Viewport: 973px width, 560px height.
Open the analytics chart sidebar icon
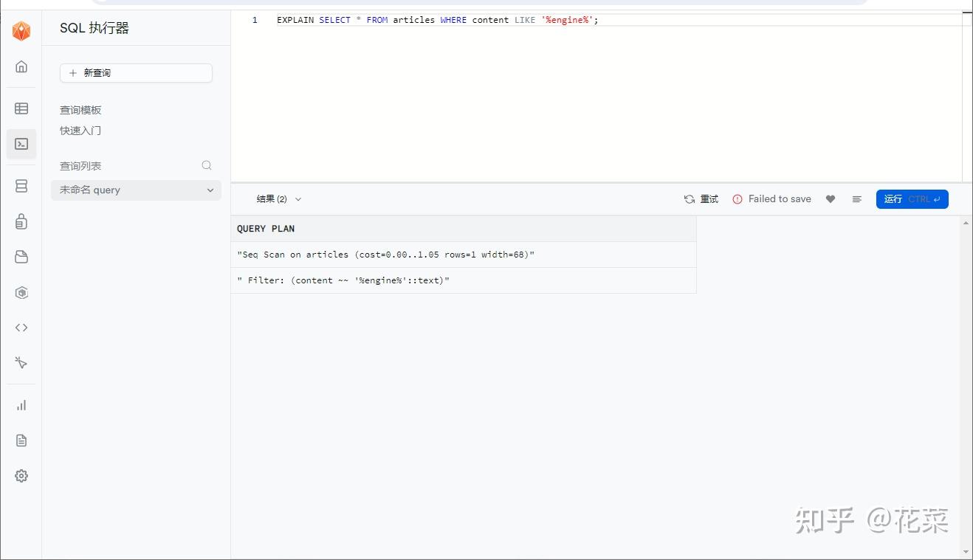(21, 404)
